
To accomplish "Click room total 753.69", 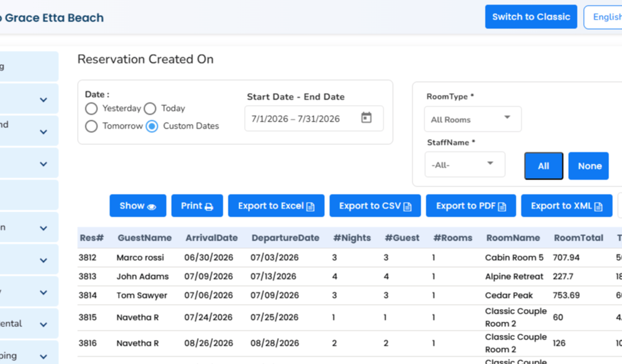I will (x=566, y=295).
